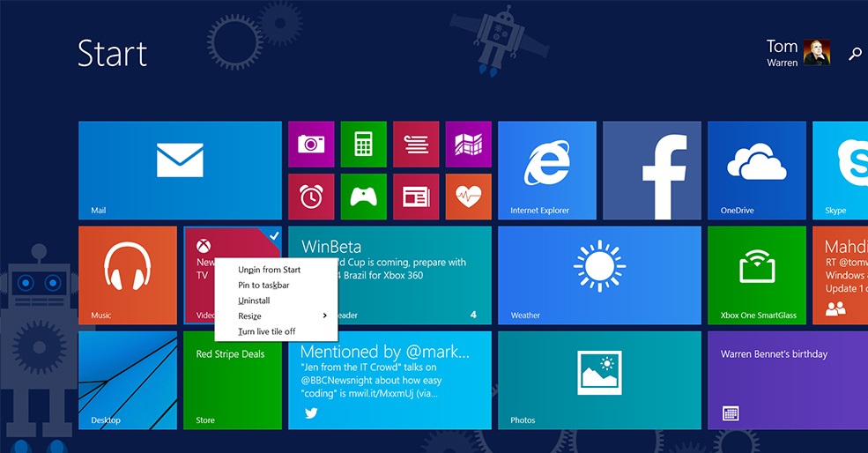Click the Tom Warren account picture
Screen dimensions: 868x453
pos(817,53)
